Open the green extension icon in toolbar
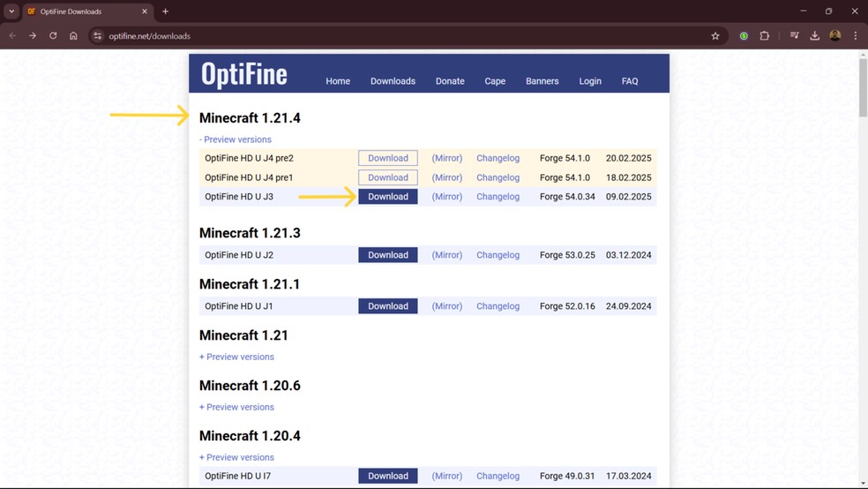 pos(744,36)
